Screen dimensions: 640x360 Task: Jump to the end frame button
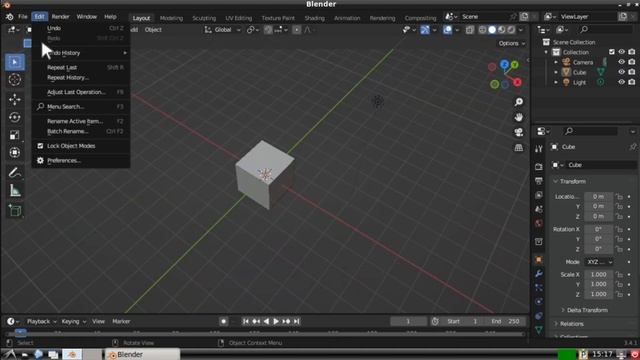pos(297,322)
